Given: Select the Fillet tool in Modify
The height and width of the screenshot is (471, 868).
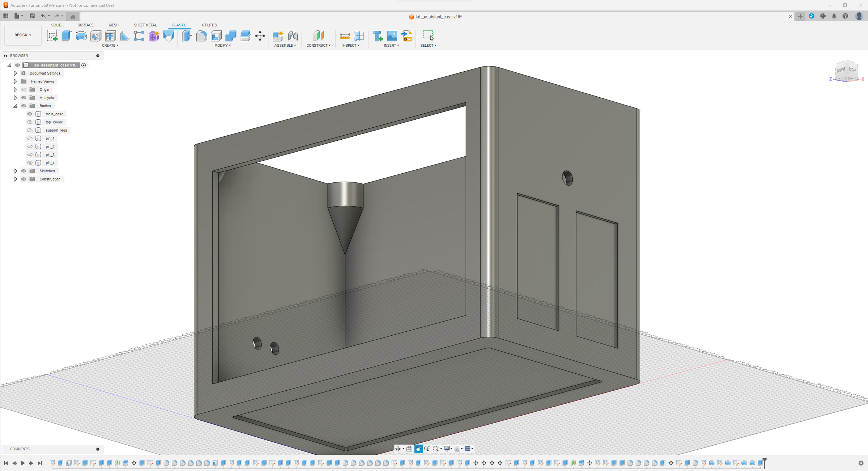Looking at the screenshot, I should [201, 36].
